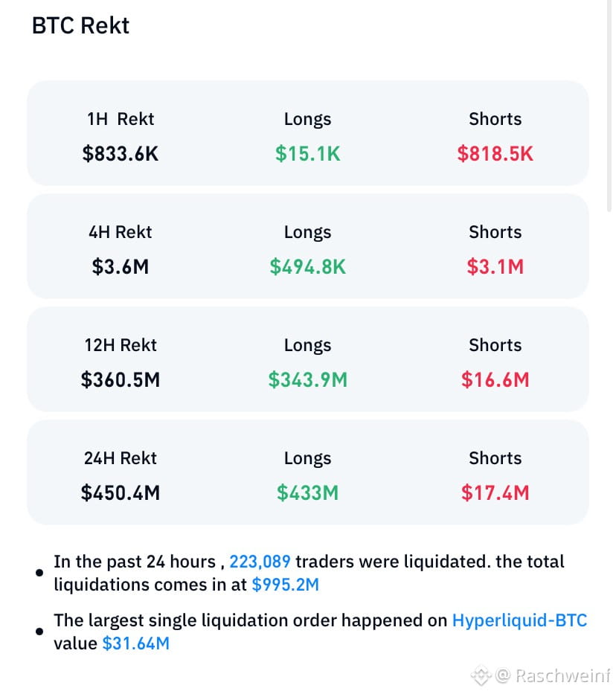Click the $31.64M largest order value
The image size is (616, 694).
136,643
